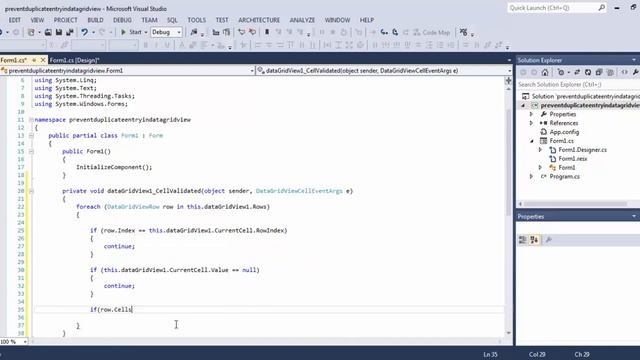Click the Save All toolbar icon
This screenshot has height=360, width=640.
click(x=70, y=32)
